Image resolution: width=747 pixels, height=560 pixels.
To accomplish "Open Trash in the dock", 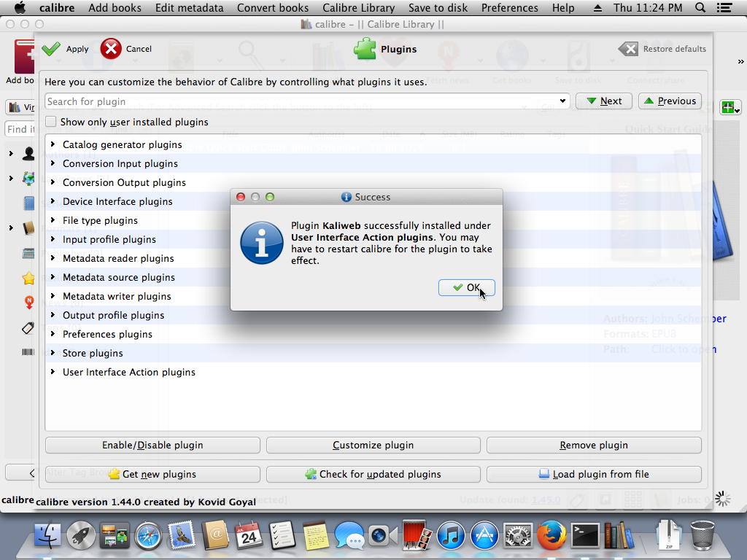I will click(x=703, y=535).
